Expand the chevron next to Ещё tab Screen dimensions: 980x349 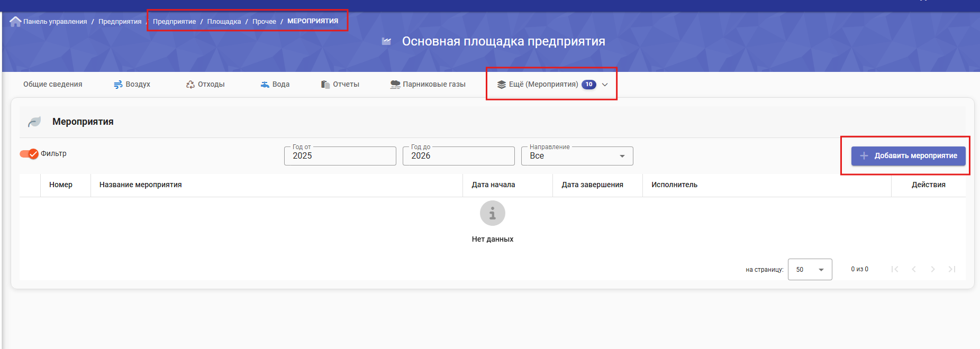coord(605,85)
